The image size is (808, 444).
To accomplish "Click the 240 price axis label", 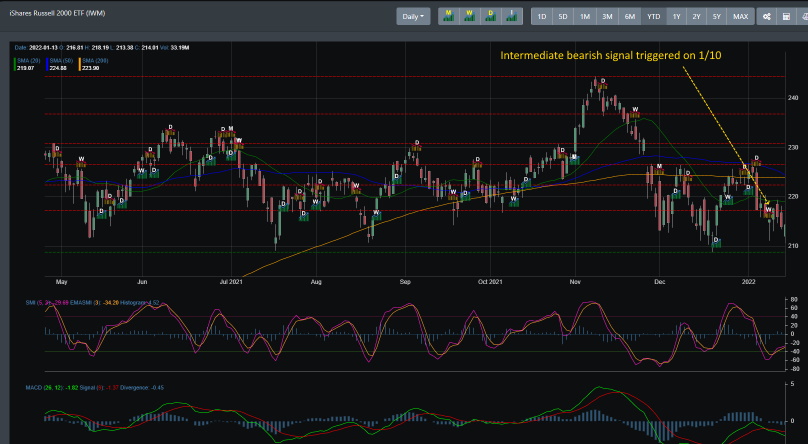I will pyautogui.click(x=793, y=98).
